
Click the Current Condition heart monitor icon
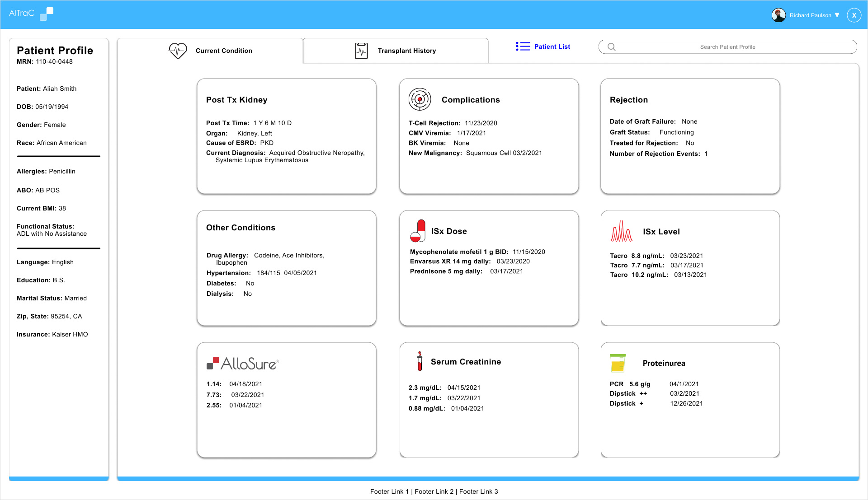coord(177,51)
